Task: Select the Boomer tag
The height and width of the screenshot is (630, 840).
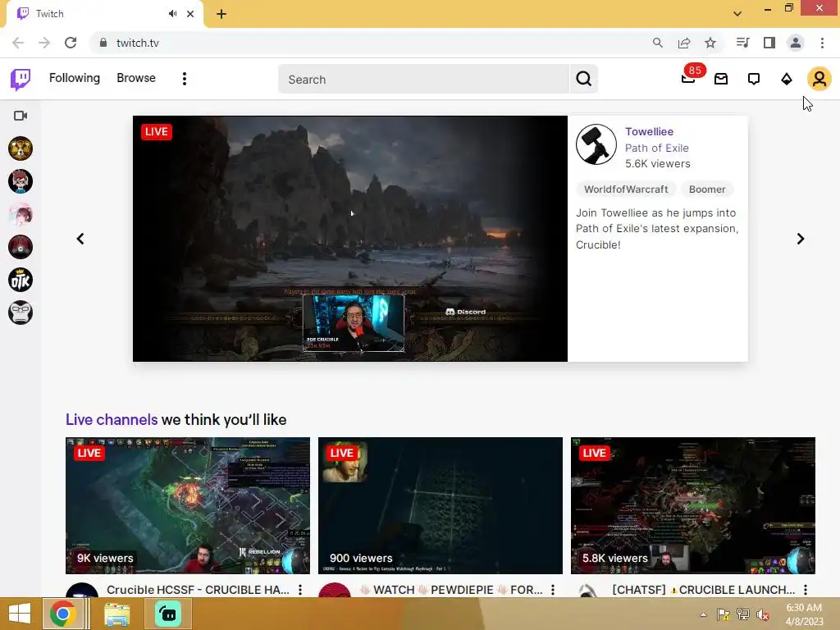Action: pyautogui.click(x=707, y=189)
